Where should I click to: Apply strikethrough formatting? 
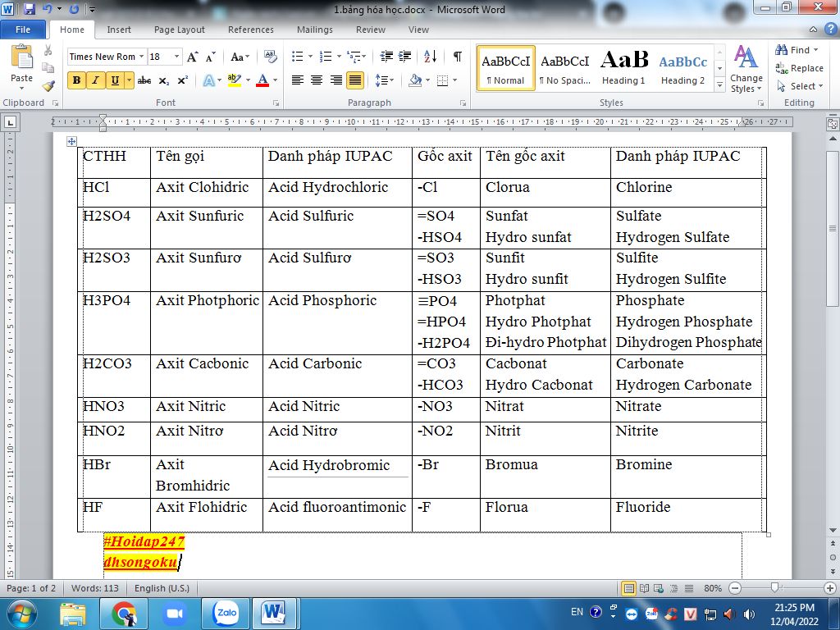click(144, 81)
